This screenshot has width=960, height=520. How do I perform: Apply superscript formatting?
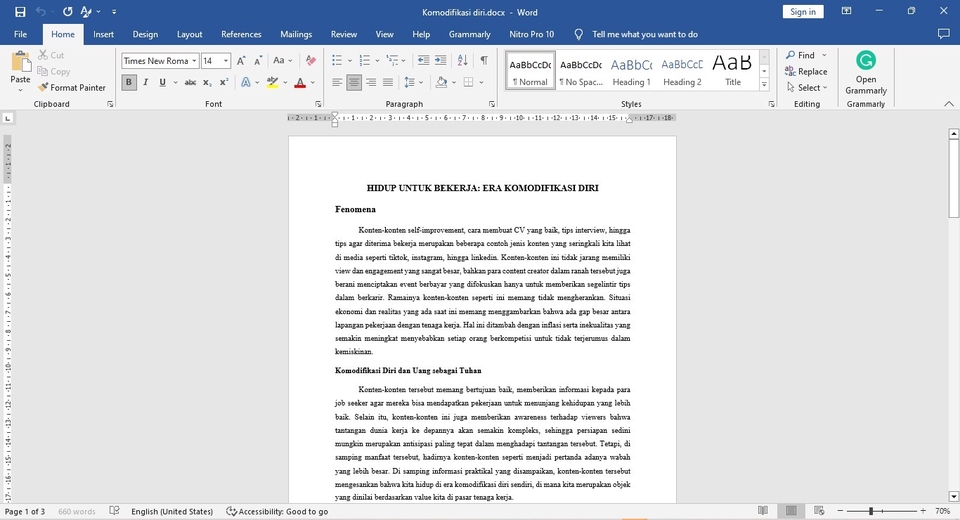(x=224, y=82)
